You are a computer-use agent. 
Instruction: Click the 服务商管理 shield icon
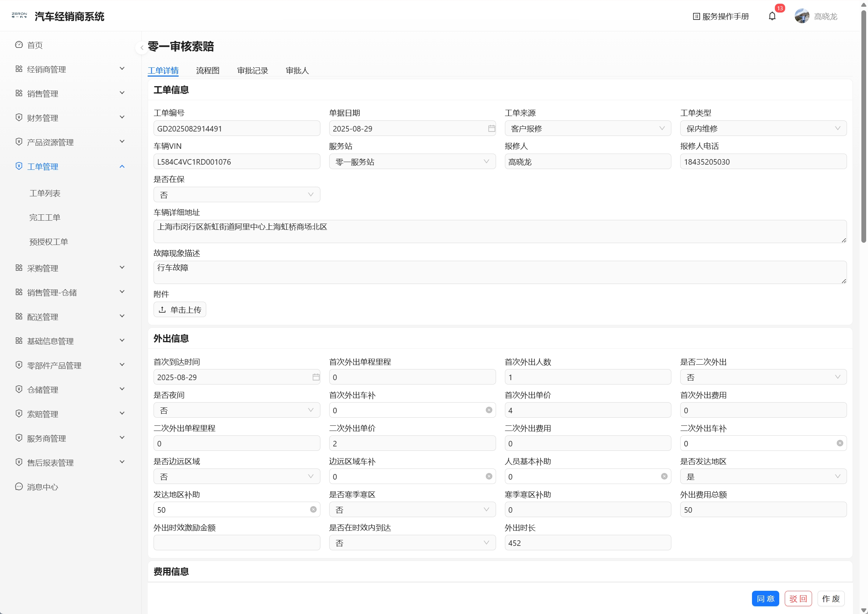pyautogui.click(x=19, y=438)
